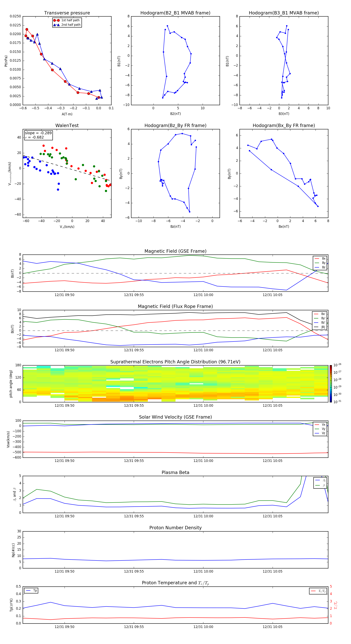Click the 'VA(km/s)' x-axis label
This screenshot has height=644, width=351.
point(67,227)
